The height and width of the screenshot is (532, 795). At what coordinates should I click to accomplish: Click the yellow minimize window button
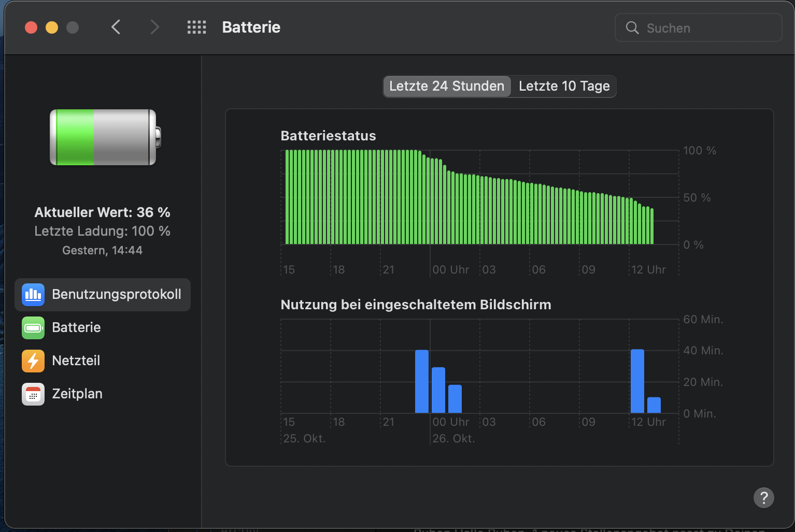pyautogui.click(x=52, y=27)
